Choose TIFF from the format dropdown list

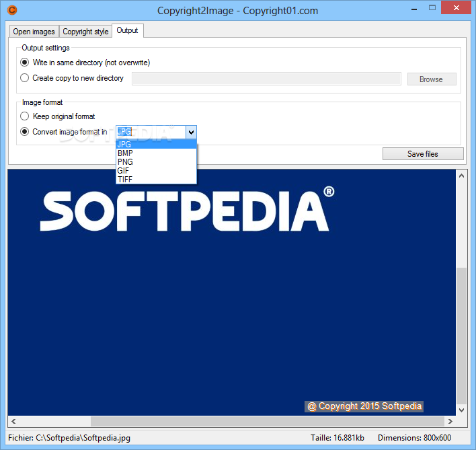pyautogui.click(x=157, y=179)
